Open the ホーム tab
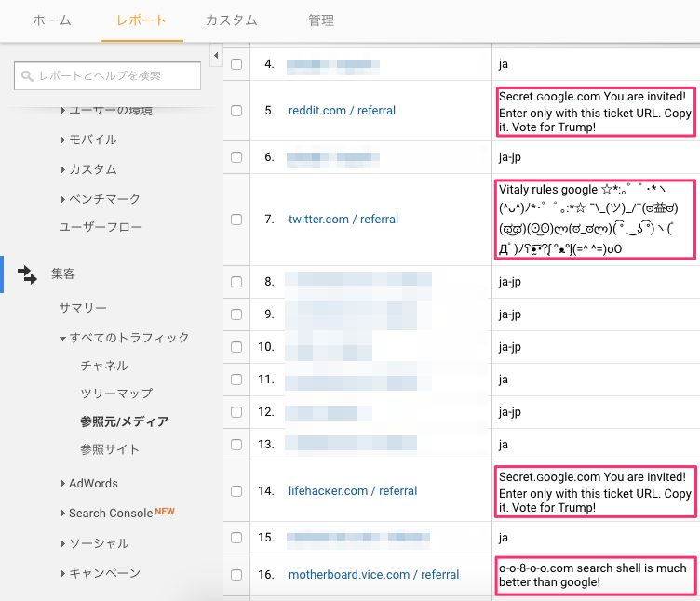 52,20
